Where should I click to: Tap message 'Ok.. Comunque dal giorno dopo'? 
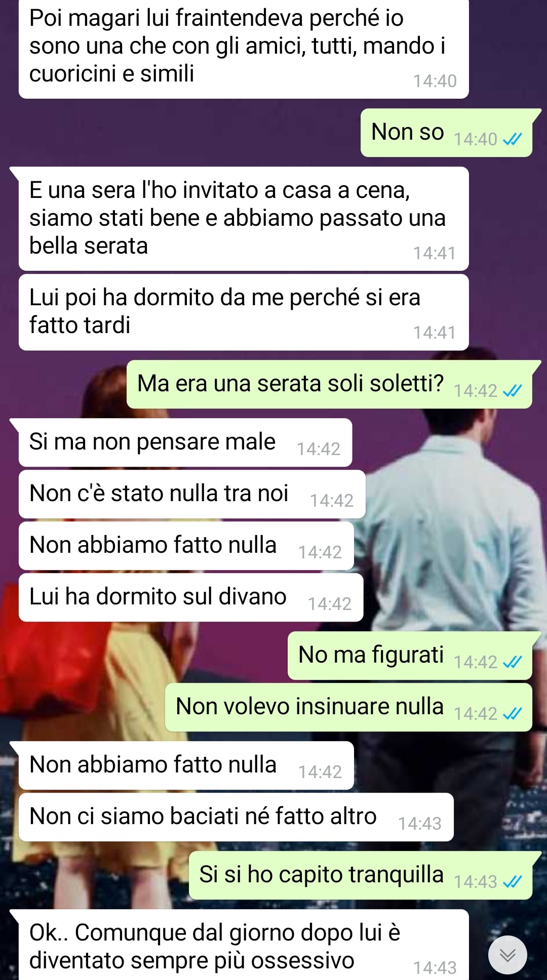pyautogui.click(x=244, y=945)
